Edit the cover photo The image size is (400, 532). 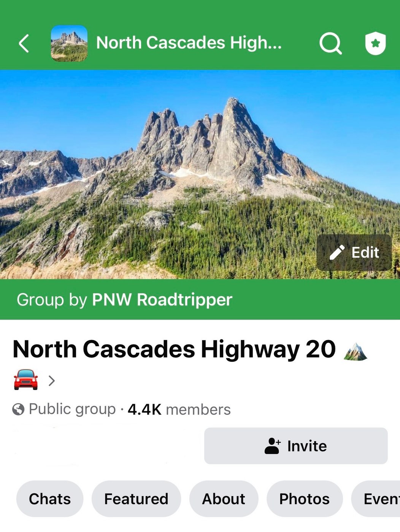pos(354,253)
